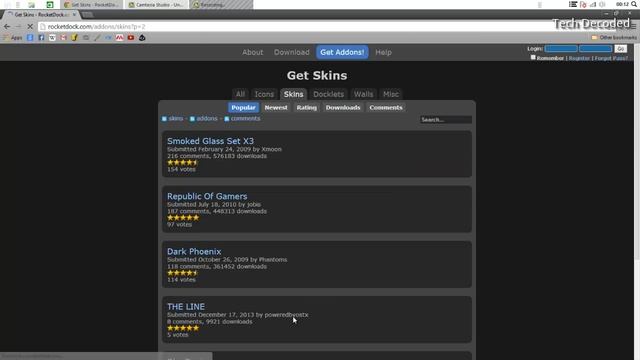Viewport: 640px width, 360px height.
Task: Click the comments filter square icon
Action: click(x=227, y=119)
